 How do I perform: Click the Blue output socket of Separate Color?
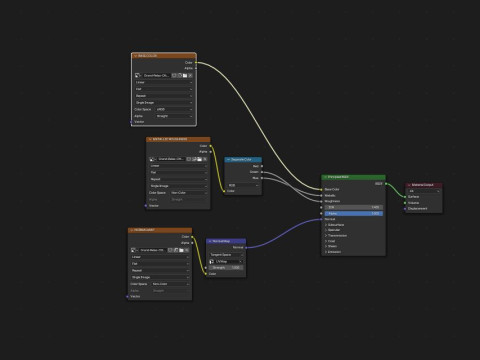point(262,178)
